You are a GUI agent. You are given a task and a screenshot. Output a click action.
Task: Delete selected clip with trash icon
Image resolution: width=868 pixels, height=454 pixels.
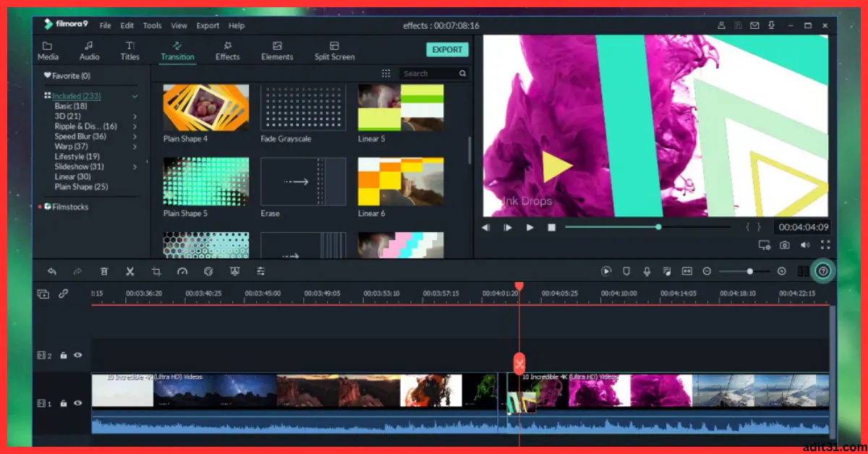coord(104,271)
